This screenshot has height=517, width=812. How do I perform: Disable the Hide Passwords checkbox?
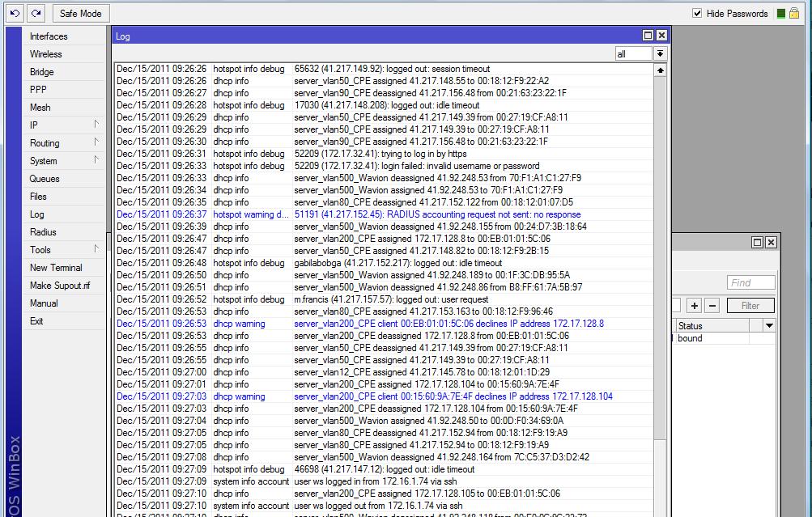click(698, 13)
